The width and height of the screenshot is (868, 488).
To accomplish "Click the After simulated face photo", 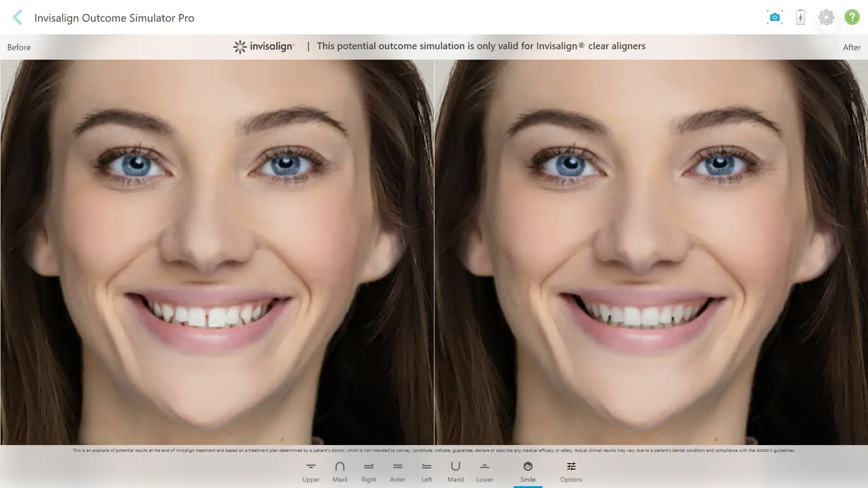I will click(651, 252).
